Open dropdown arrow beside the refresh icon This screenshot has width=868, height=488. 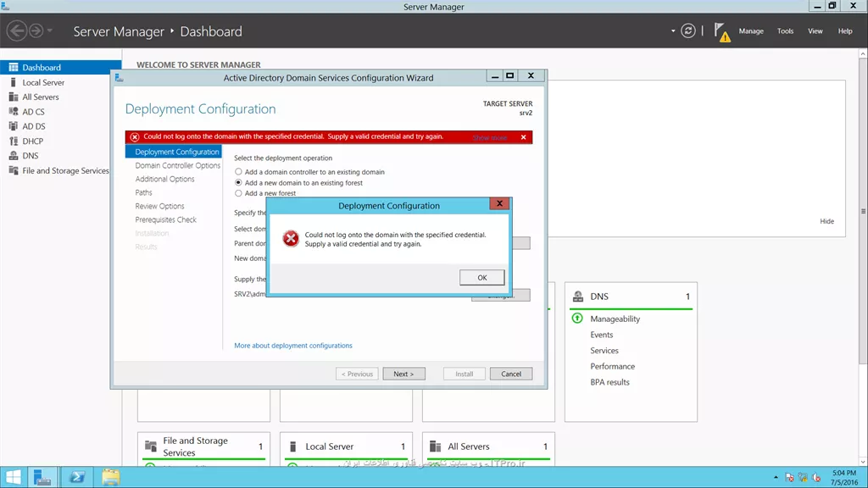(x=673, y=31)
